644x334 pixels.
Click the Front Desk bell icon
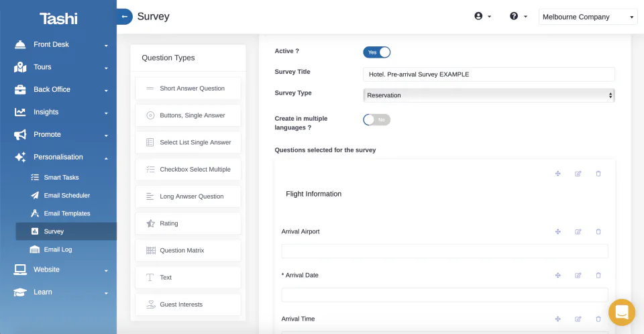point(20,44)
